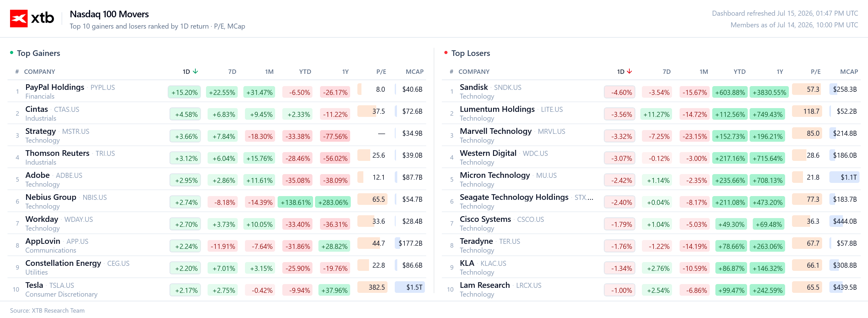Click PayPal's +15.20% 1D return badge
Viewport: 868px width, 318px height.
[184, 92]
